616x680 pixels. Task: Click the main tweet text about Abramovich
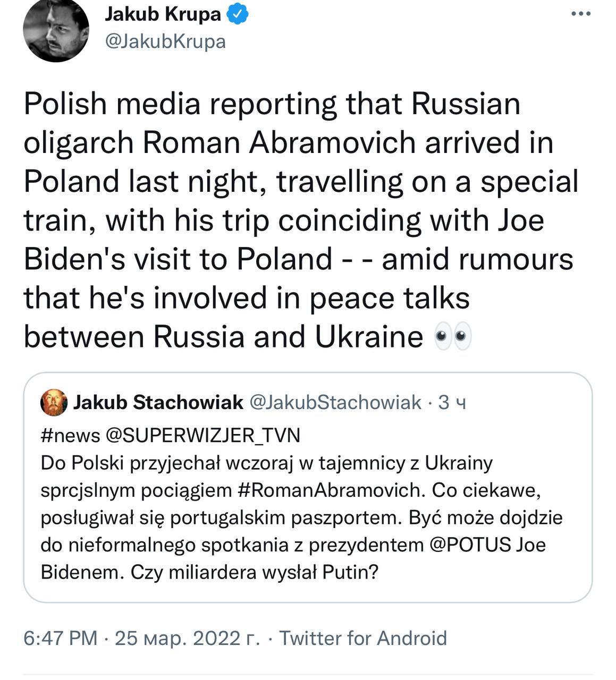[x=298, y=220]
